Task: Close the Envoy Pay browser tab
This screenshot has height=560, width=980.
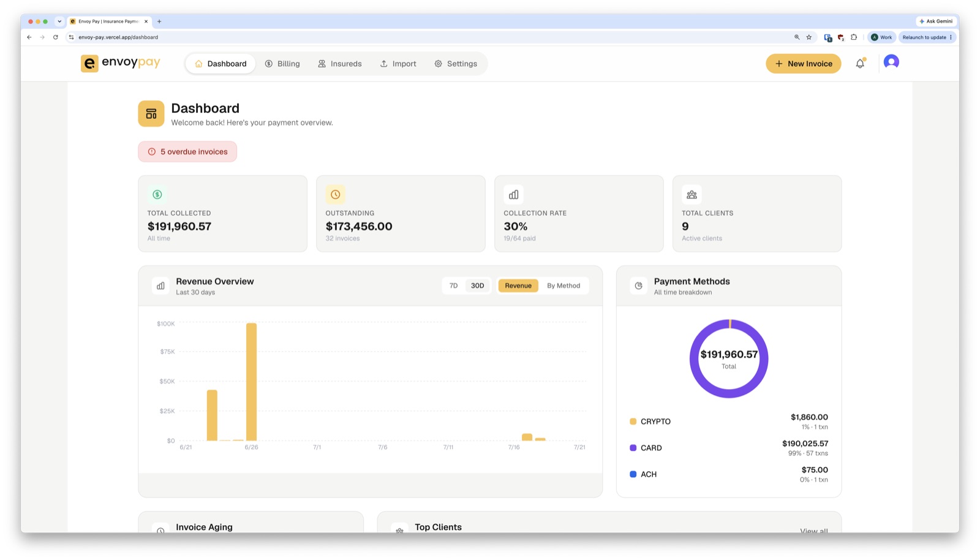Action: (146, 21)
